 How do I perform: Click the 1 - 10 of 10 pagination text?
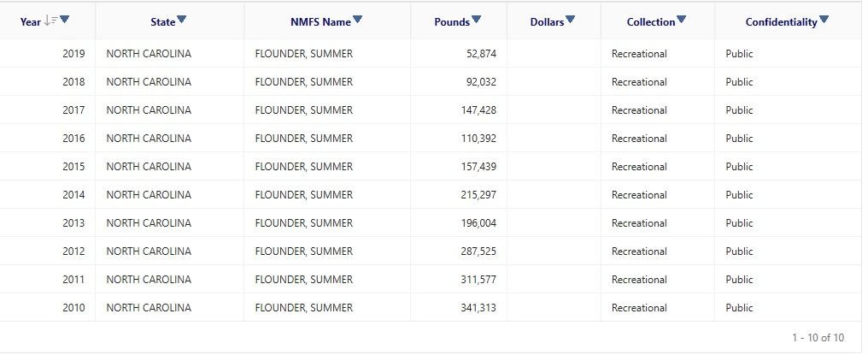(x=818, y=338)
